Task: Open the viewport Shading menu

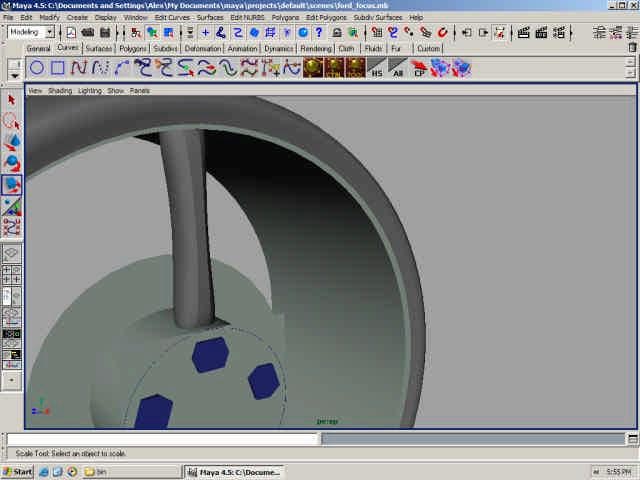Action: pos(60,90)
